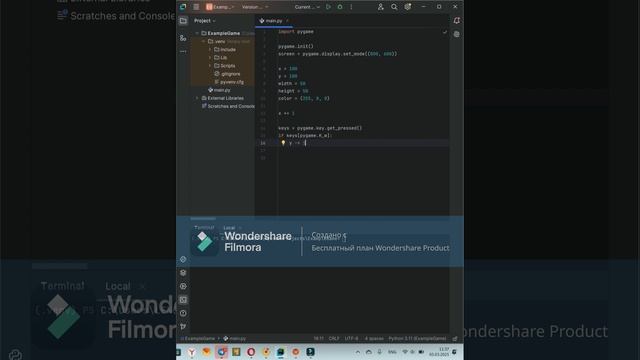The image size is (640, 360).
Task: Select External Libraries in the tree
Action: (x=223, y=98)
